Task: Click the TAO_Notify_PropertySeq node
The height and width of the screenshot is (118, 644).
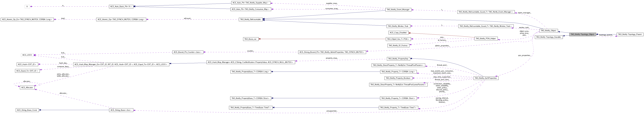Action: [398, 59]
